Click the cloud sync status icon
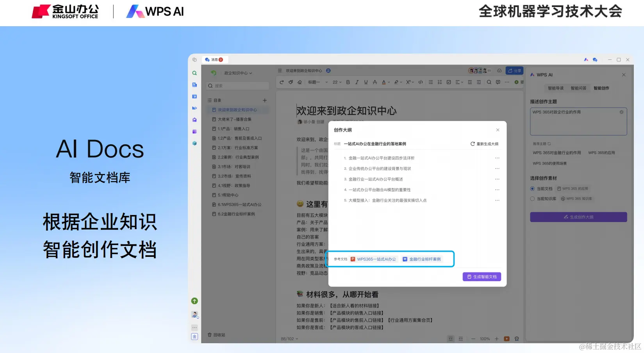This screenshot has width=644, height=353. click(x=499, y=71)
